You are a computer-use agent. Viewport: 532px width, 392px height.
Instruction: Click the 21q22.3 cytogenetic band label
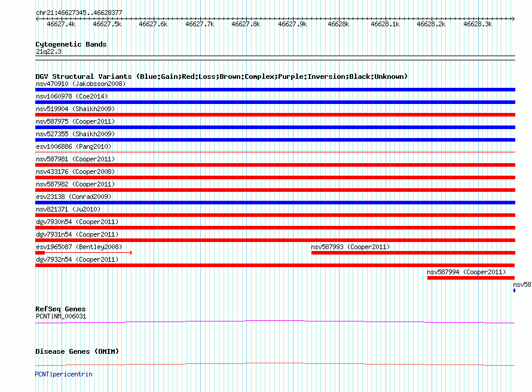[48, 51]
